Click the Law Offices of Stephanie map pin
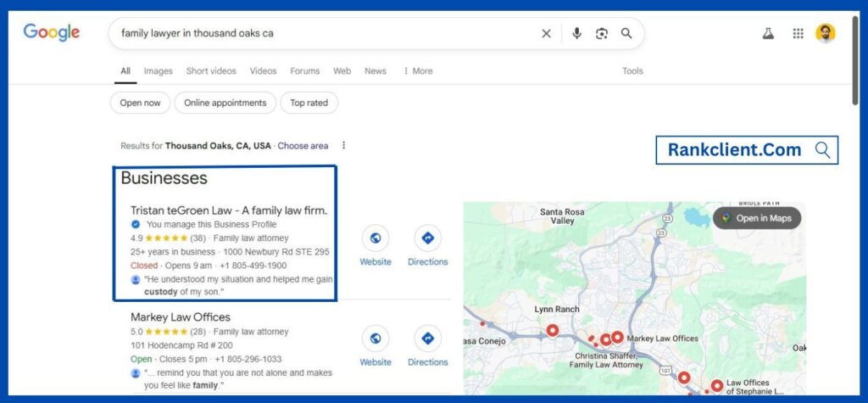868x403 pixels. pyautogui.click(x=717, y=385)
